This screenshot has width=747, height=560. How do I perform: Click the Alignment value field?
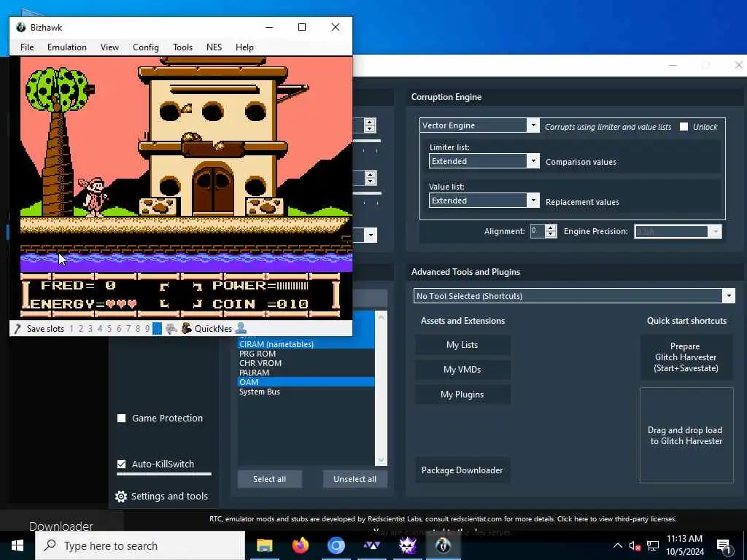[538, 231]
